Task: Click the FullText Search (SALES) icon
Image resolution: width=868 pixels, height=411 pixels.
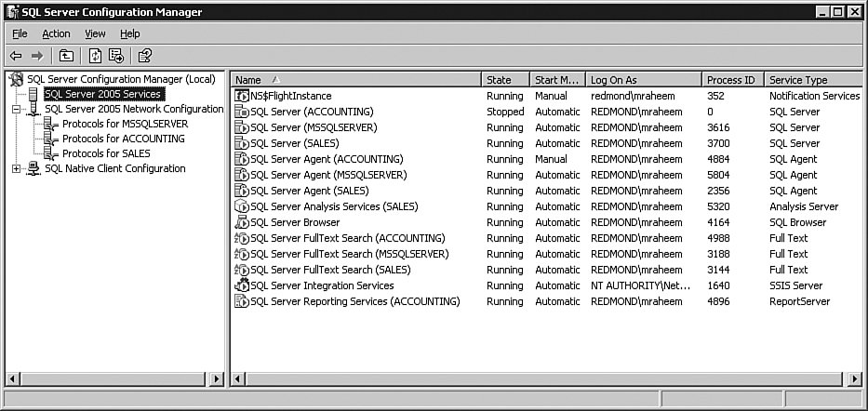Action: pos(242,270)
